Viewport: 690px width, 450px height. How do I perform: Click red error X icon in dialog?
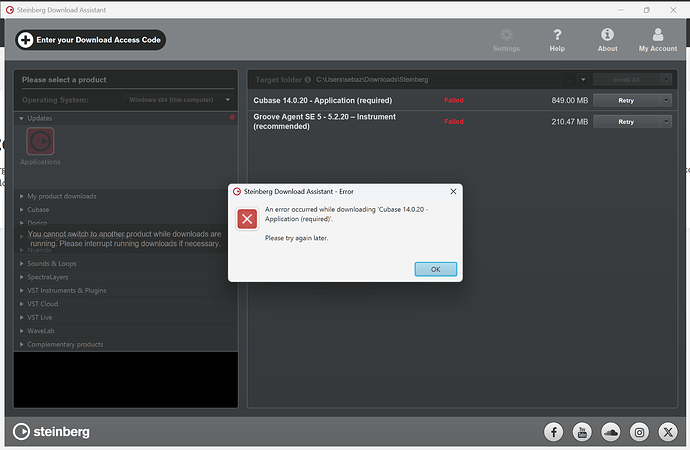coord(247,219)
